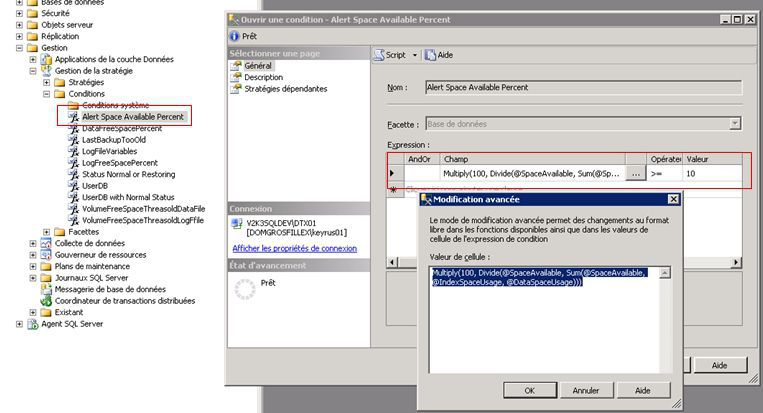Click the Aide toolbar icon
The image size is (763, 413).
430,55
